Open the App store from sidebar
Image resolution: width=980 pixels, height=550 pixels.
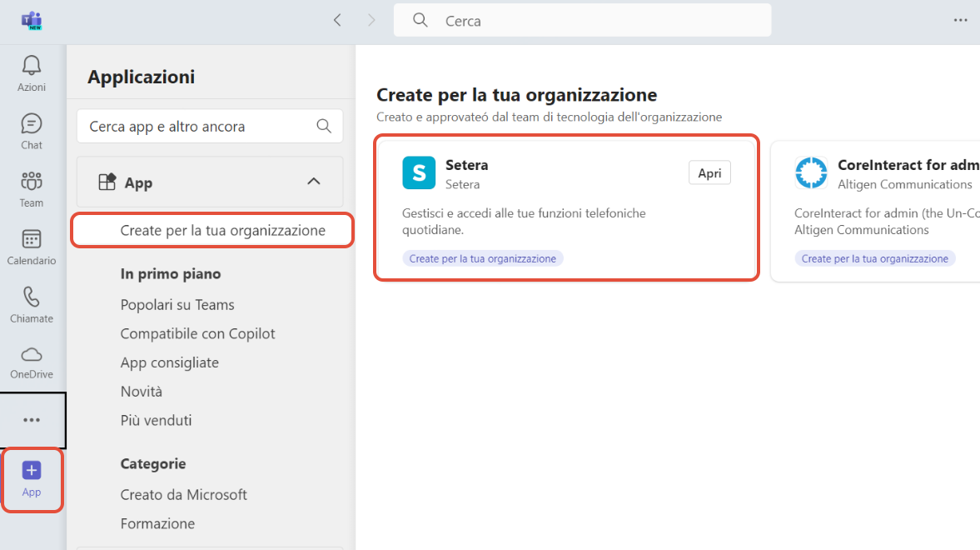[32, 479]
